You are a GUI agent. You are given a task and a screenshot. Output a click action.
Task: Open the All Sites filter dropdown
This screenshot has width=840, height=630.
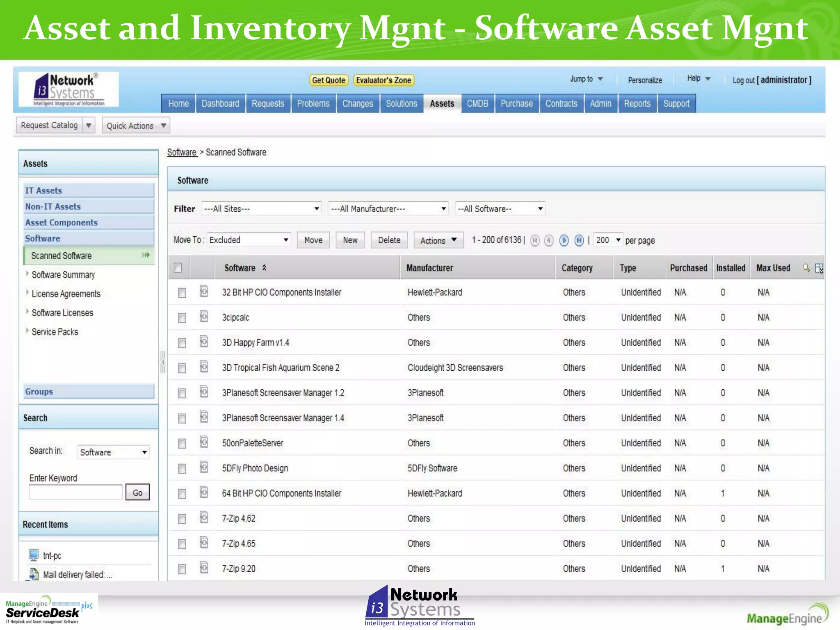pos(261,209)
